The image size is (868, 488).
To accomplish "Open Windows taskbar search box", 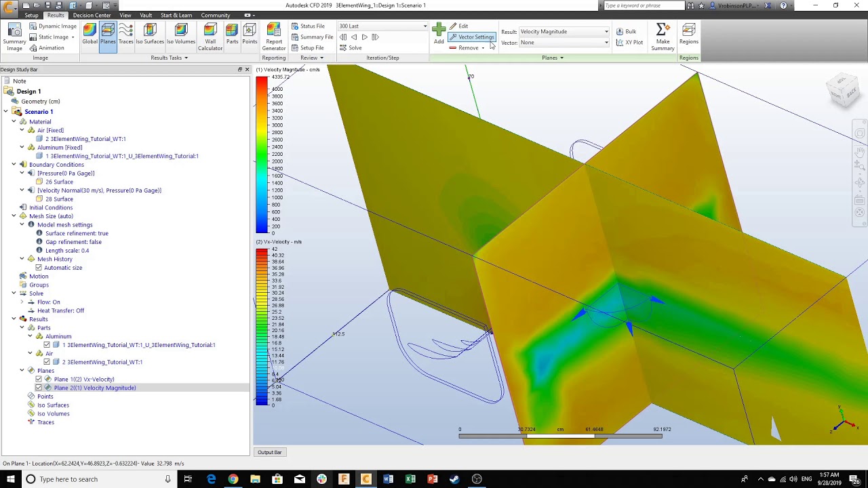I will point(99,479).
